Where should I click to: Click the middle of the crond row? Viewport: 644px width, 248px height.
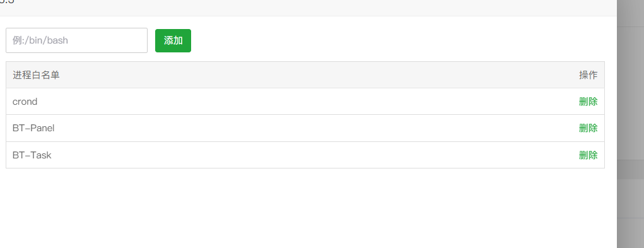pos(305,102)
